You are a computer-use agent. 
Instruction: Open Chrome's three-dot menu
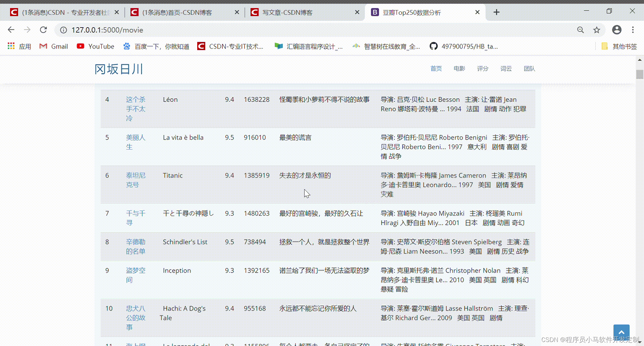coord(633,30)
